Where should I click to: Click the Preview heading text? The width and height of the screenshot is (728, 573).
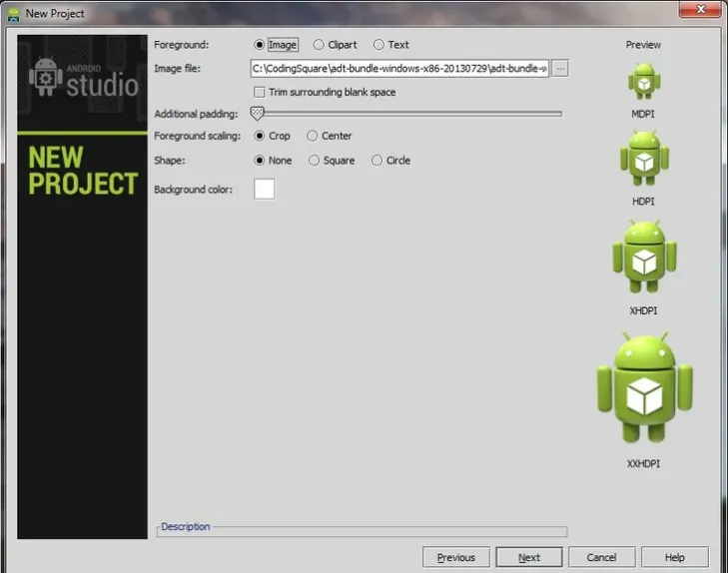click(x=643, y=45)
